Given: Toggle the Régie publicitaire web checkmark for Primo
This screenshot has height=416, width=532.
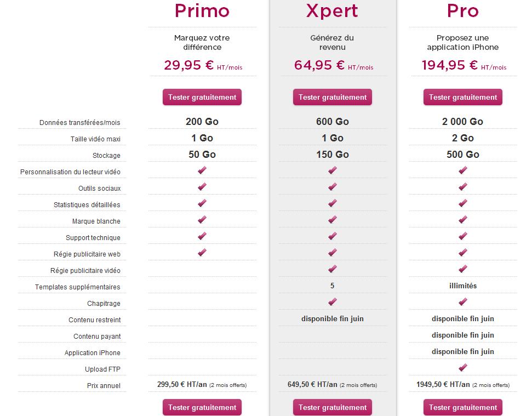Looking at the screenshot, I should point(202,253).
